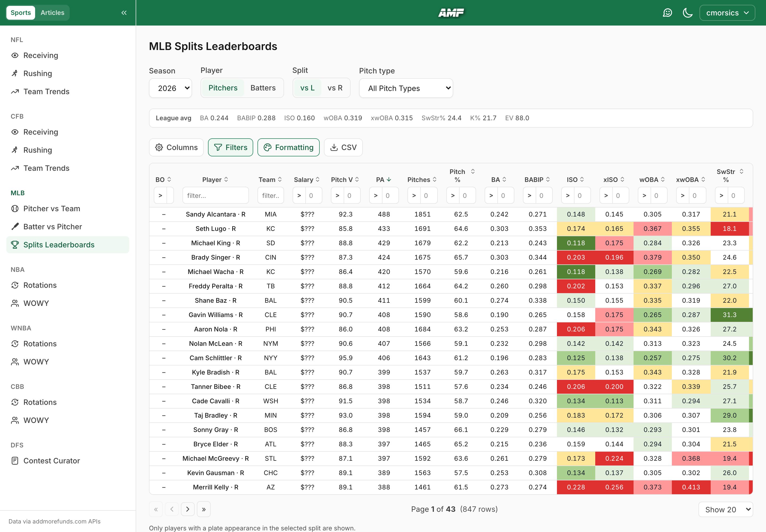766x532 pixels.
Task: Collapse the sidebar with double-chevron icon
Action: pyautogui.click(x=124, y=13)
